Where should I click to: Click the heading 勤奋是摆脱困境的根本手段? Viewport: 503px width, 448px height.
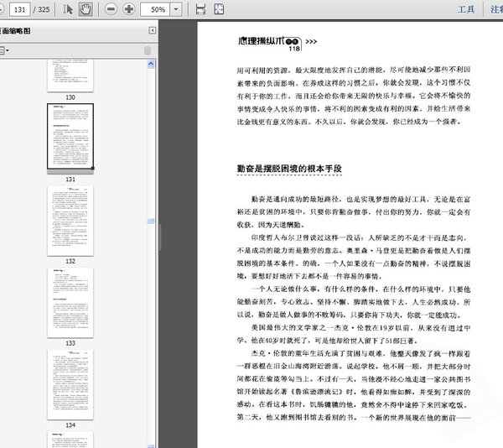coord(289,169)
